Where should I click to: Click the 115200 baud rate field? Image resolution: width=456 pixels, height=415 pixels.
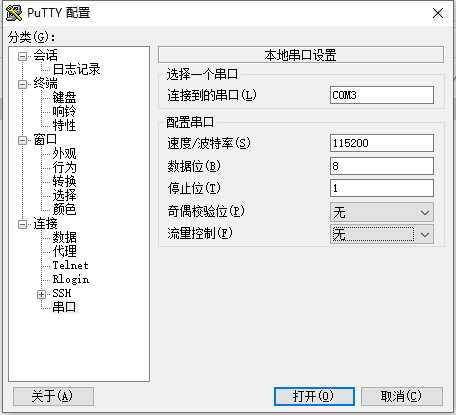coord(382,143)
